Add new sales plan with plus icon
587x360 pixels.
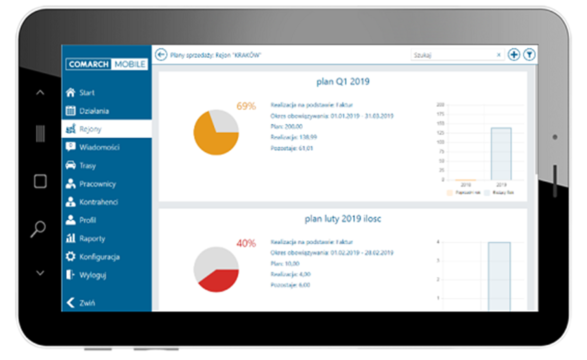pos(514,55)
